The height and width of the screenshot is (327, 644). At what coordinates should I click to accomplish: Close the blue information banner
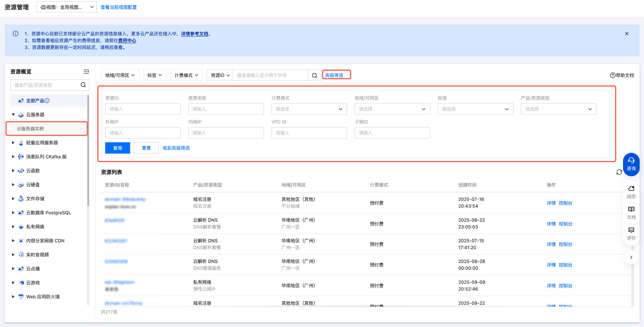[x=626, y=34]
